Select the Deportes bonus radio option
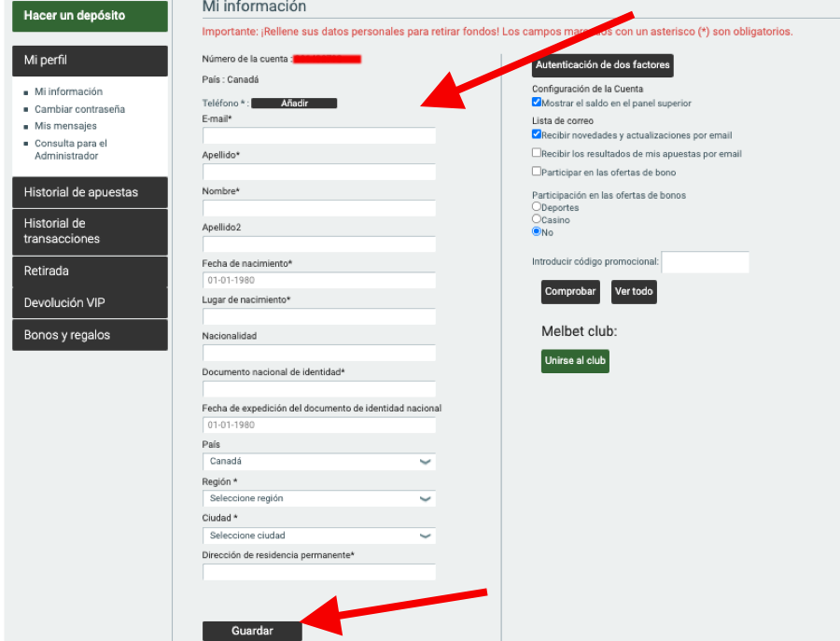This screenshot has height=641, width=840. point(537,207)
